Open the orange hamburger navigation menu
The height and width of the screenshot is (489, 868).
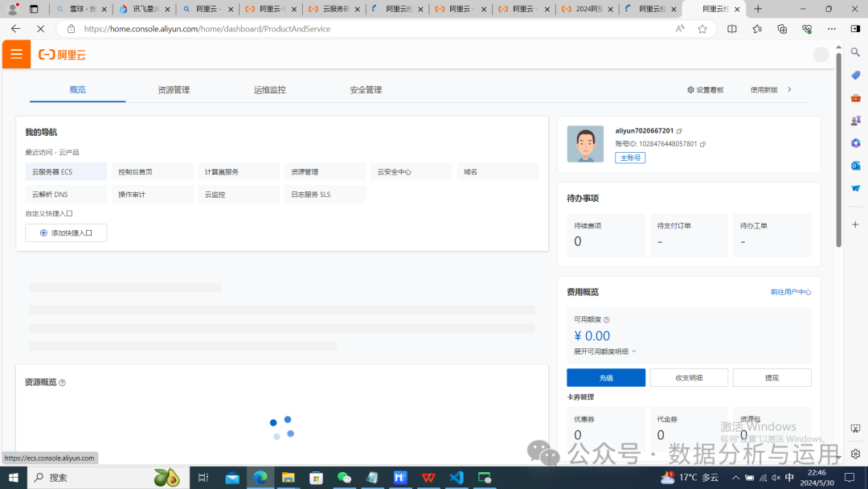[17, 54]
